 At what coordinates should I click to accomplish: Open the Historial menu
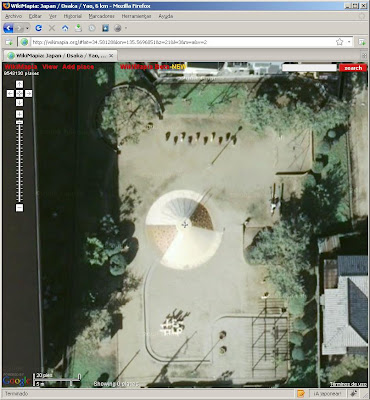72,16
